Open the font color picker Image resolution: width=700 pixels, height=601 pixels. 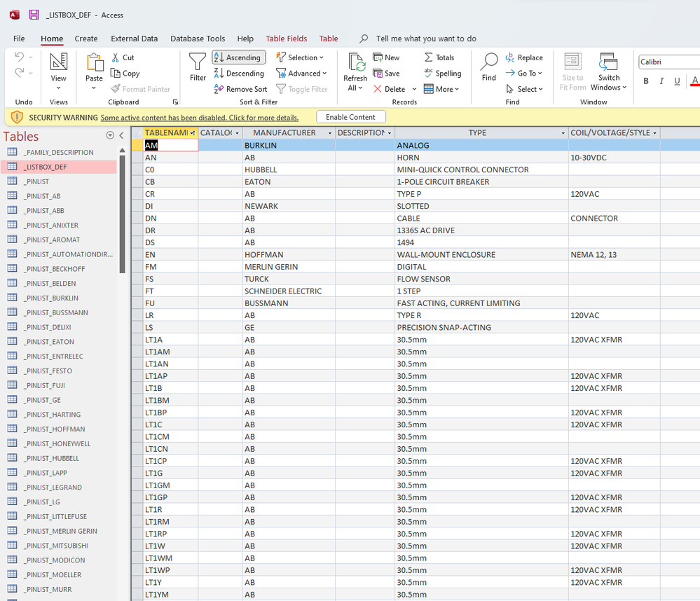[x=695, y=81]
